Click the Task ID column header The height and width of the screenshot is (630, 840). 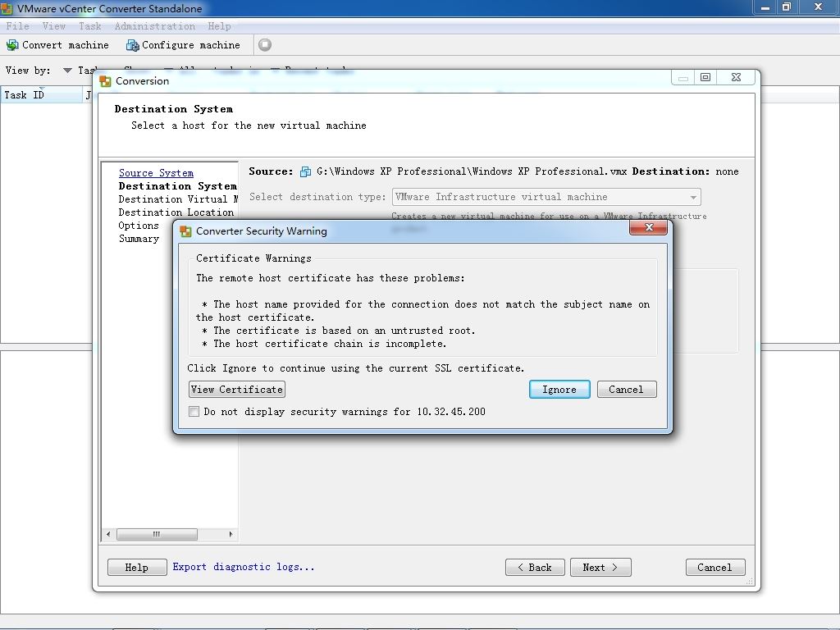click(41, 95)
